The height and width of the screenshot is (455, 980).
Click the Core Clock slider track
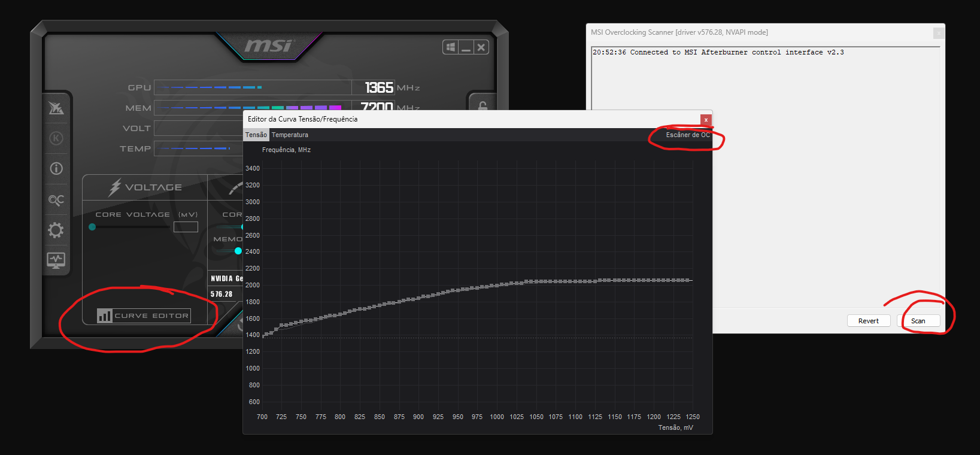(230, 227)
